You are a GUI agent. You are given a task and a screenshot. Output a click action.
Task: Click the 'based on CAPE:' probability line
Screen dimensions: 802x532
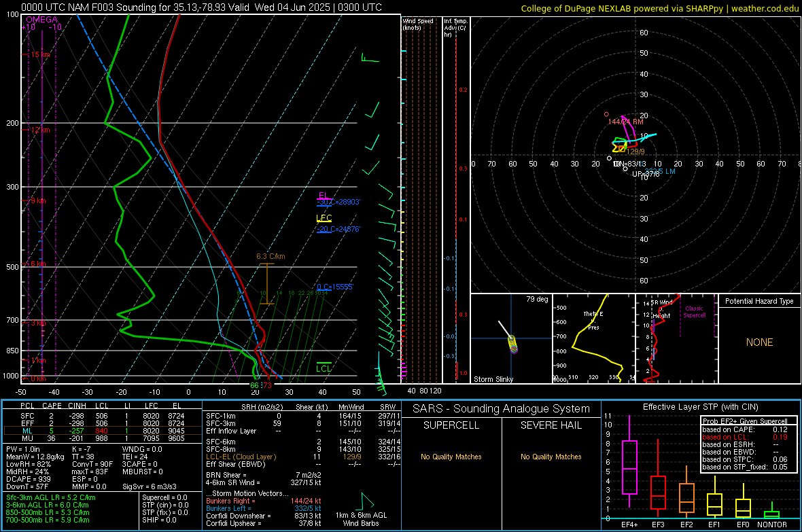(745, 429)
